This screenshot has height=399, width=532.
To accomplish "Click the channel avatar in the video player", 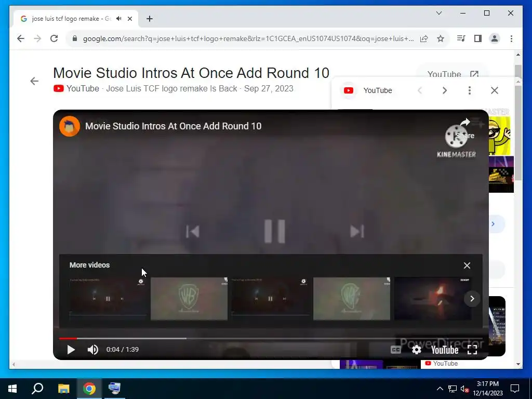I will (70, 126).
